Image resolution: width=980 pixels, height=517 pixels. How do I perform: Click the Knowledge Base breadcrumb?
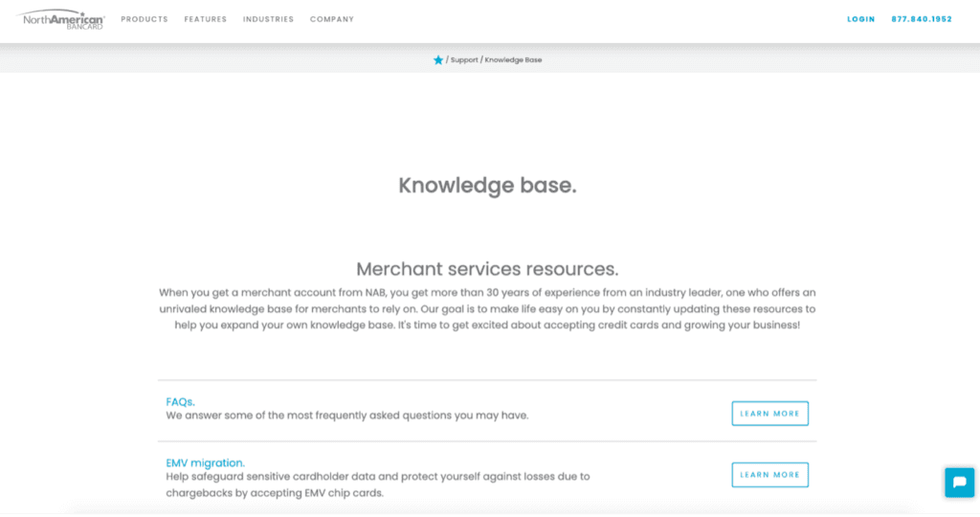[513, 60]
